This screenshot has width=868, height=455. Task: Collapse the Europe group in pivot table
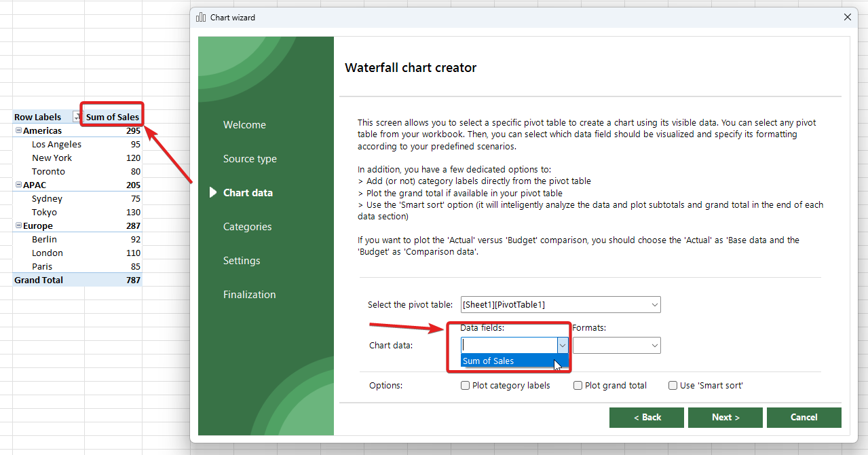pos(18,225)
